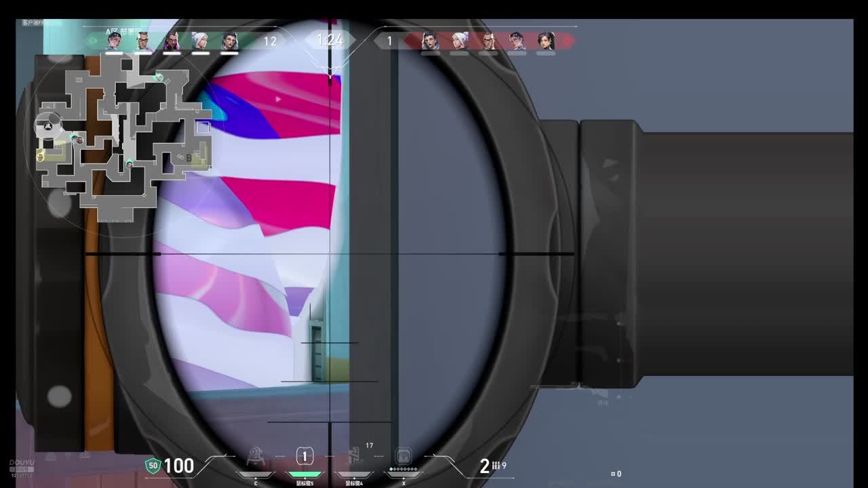Select the ally agent portrait wearing glasses
Viewport: 868px width, 488px height.
click(x=143, y=41)
